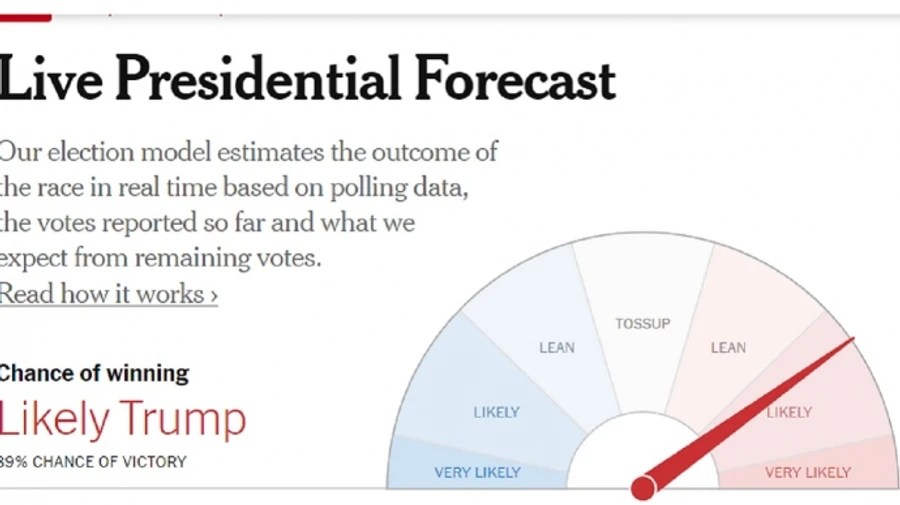The width and height of the screenshot is (900, 505).
Task: Choose the blue Lean gauge segment
Action: pos(557,347)
